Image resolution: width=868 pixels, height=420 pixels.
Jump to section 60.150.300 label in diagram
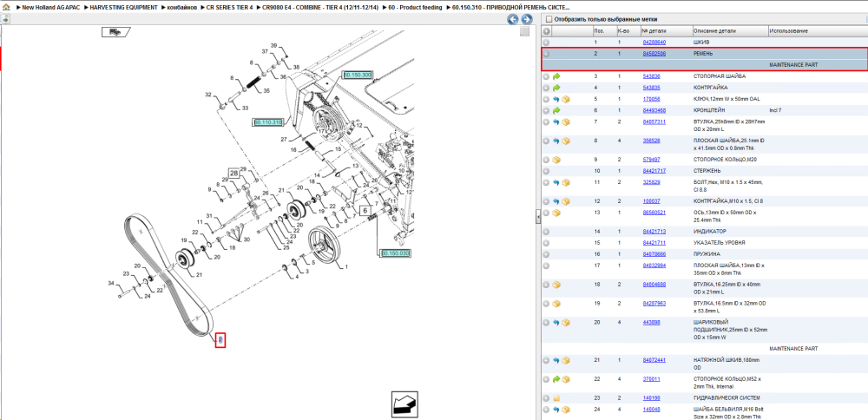click(x=358, y=75)
